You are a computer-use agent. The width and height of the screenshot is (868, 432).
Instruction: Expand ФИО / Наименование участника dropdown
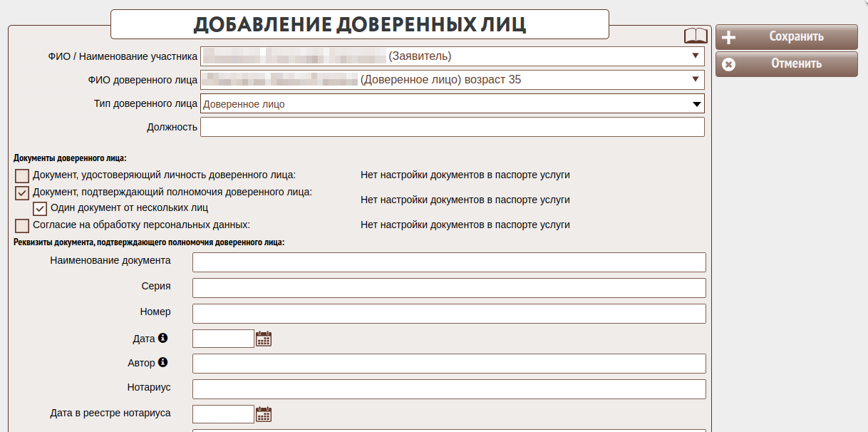tap(695, 56)
